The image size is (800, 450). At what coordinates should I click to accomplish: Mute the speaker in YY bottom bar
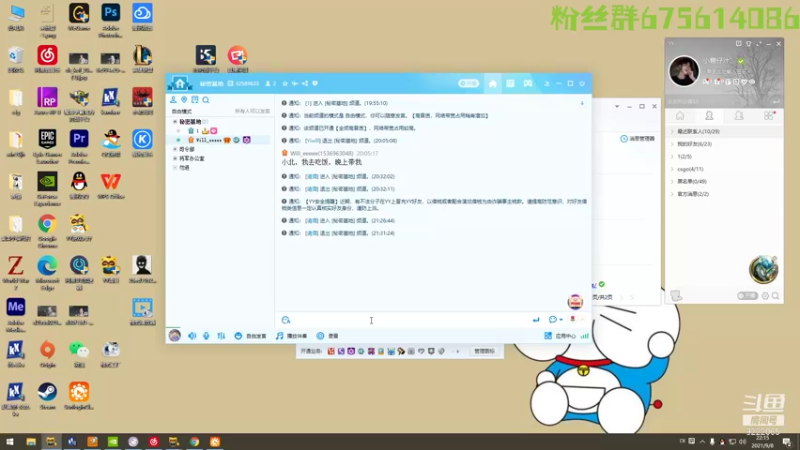pos(192,336)
